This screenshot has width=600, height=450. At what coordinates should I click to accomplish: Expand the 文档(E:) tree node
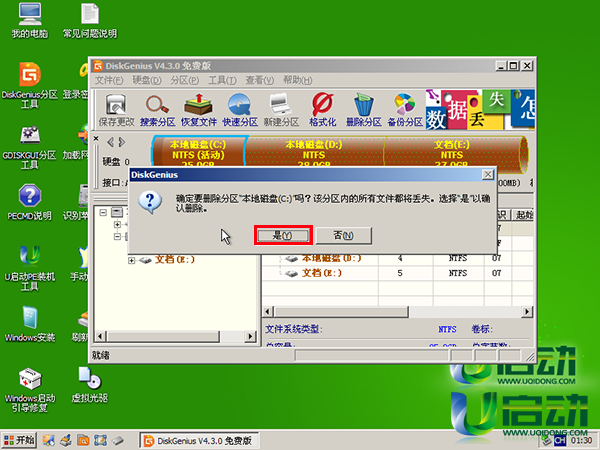(132, 260)
